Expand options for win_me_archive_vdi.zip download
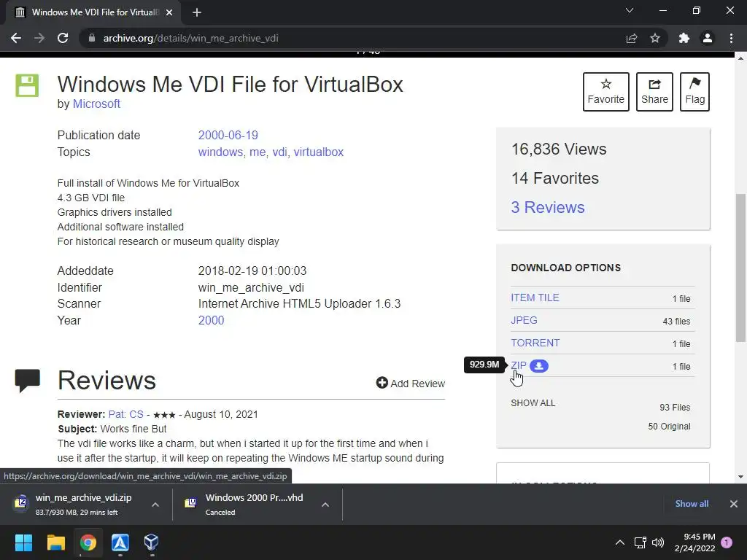The width and height of the screenshot is (747, 560). point(155,505)
